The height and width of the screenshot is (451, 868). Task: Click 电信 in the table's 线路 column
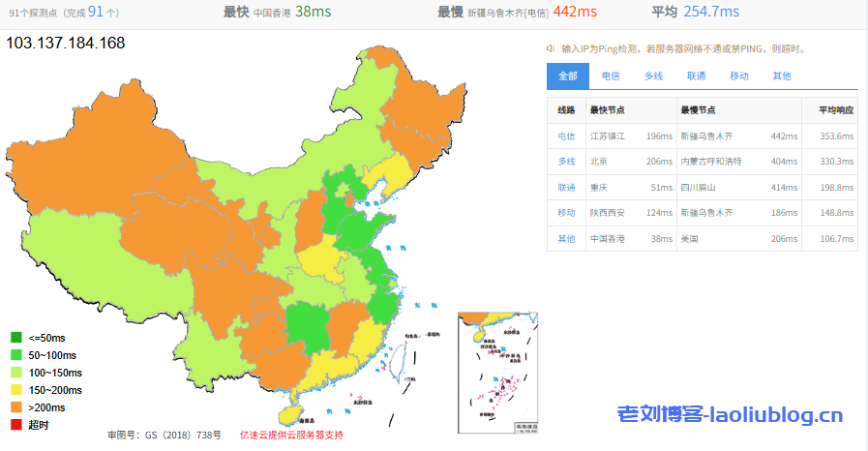click(x=566, y=136)
